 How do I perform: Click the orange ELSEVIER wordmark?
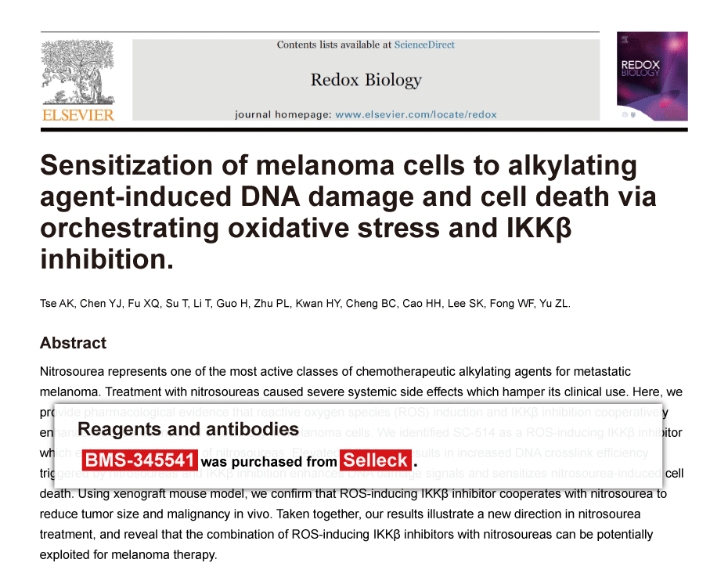click(x=77, y=115)
